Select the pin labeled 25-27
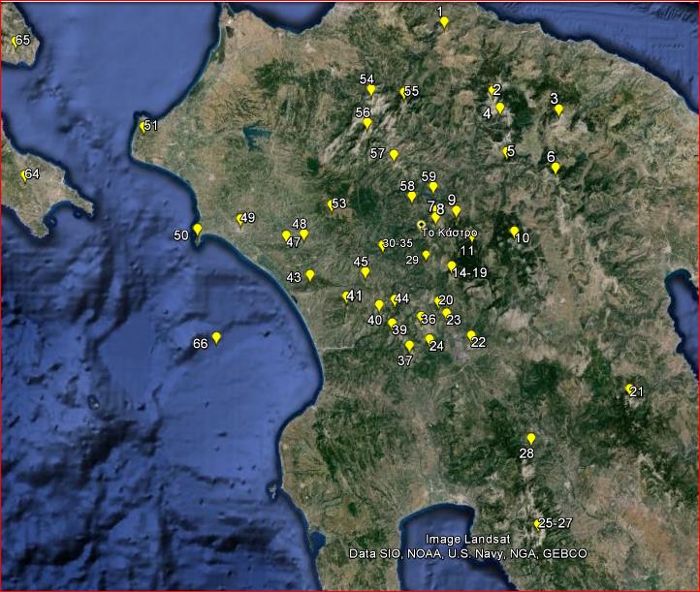The width and height of the screenshot is (700, 592). pos(537,524)
